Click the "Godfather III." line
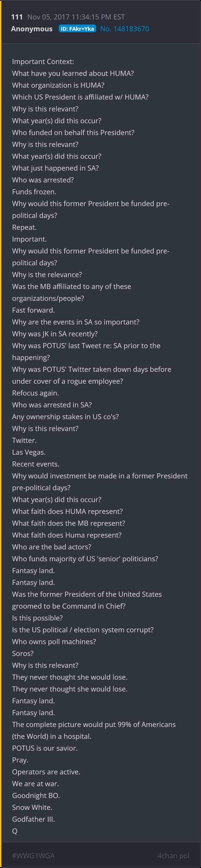Viewport: 201px width, 868px height. coord(33,819)
